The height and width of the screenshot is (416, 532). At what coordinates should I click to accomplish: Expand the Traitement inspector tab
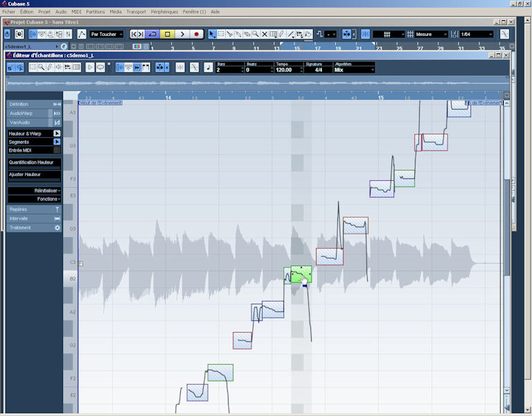[34, 228]
